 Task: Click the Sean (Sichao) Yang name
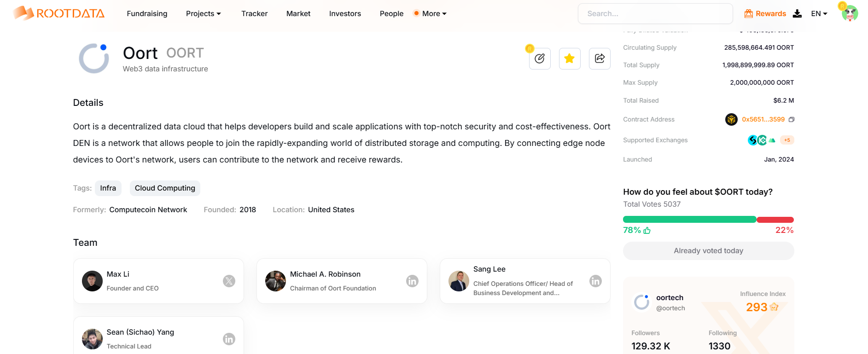pos(140,332)
